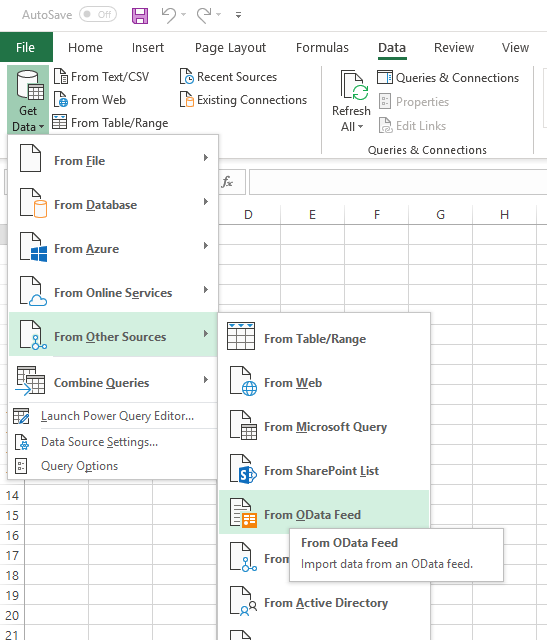Click the Redo arrow icon
The width and height of the screenshot is (547, 640).
[204, 16]
